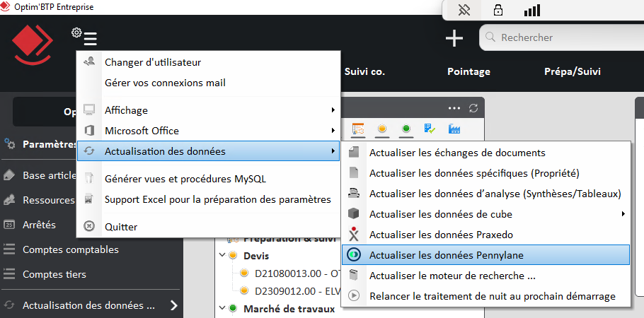Open Arrêtés in sidebar
The width and height of the screenshot is (644, 318).
coord(39,225)
